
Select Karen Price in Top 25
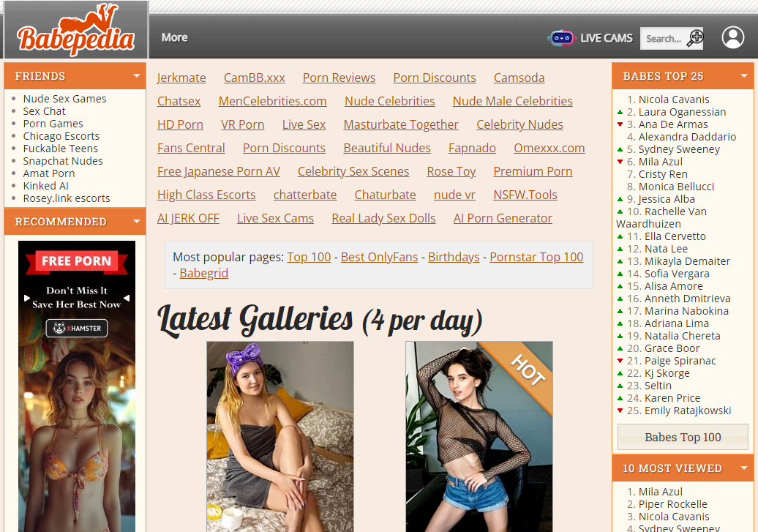click(x=672, y=398)
